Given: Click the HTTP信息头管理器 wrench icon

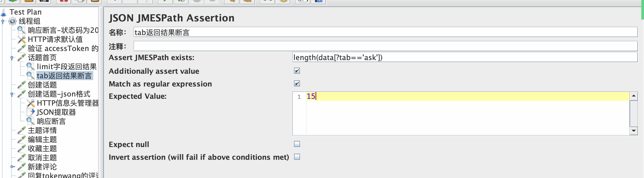Looking at the screenshot, I should pos(31,103).
